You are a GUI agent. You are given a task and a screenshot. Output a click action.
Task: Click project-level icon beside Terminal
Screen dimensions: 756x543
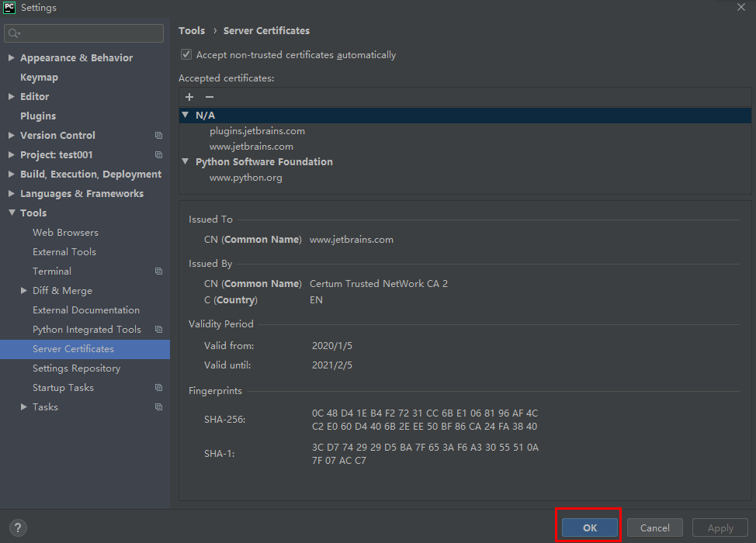coord(158,271)
